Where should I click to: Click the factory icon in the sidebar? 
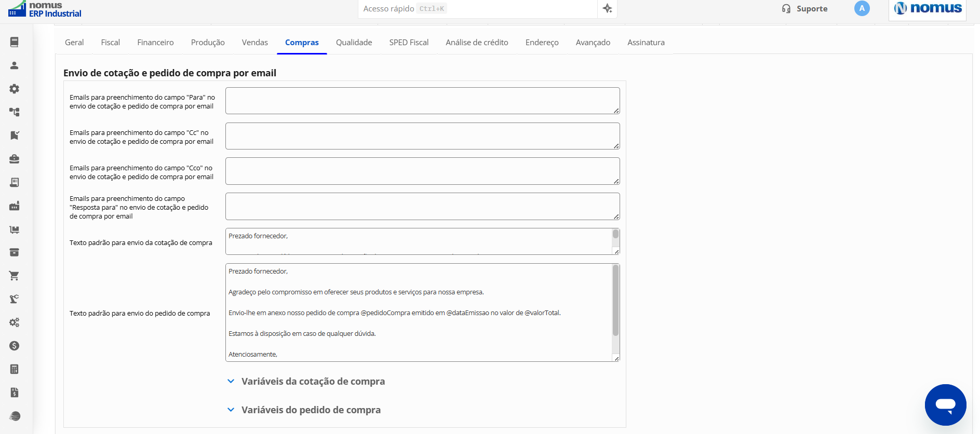click(x=15, y=206)
